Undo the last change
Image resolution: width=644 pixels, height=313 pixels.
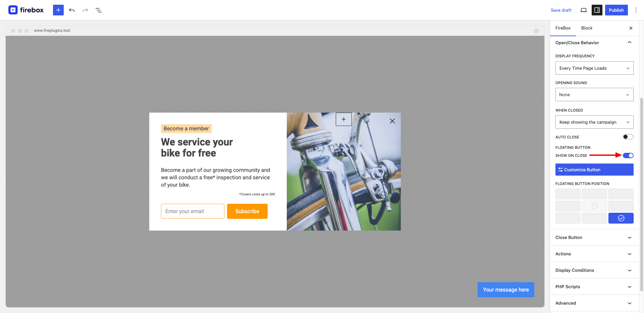(72, 10)
